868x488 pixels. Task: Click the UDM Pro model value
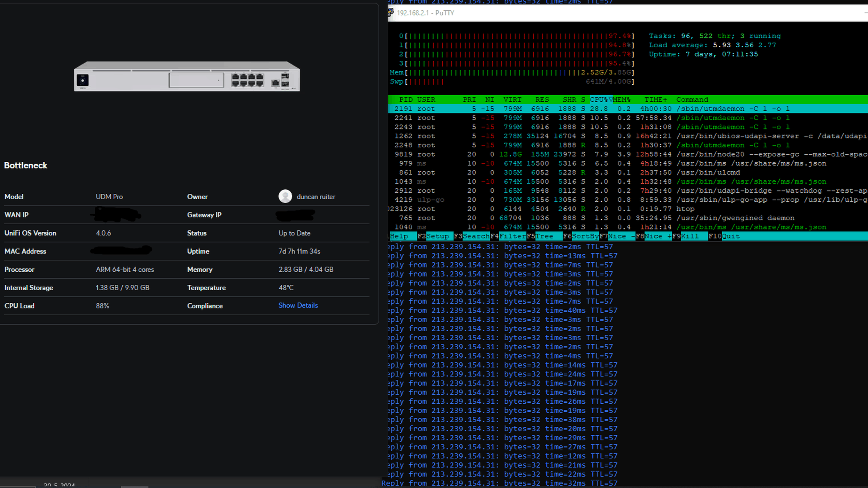(x=109, y=197)
